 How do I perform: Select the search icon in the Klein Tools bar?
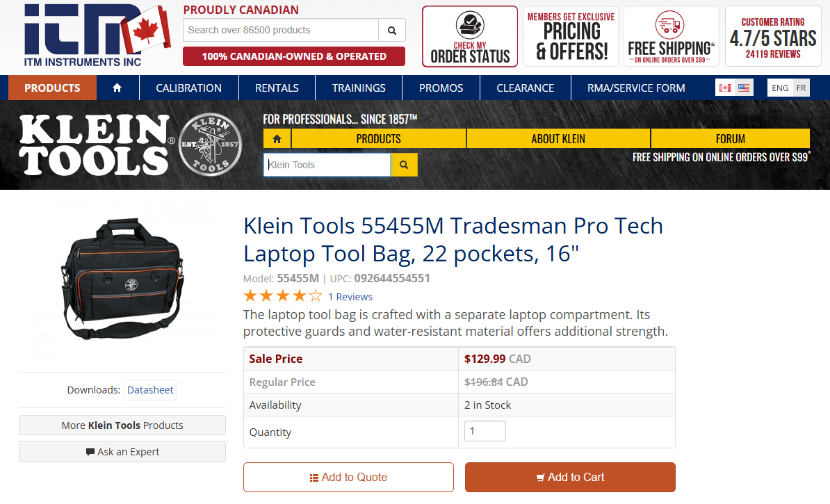[x=404, y=165]
